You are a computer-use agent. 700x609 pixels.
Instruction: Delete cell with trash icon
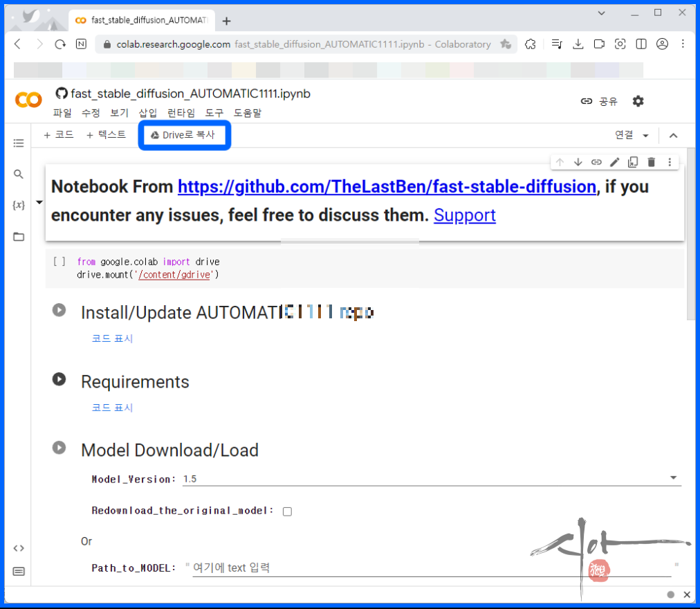click(652, 162)
